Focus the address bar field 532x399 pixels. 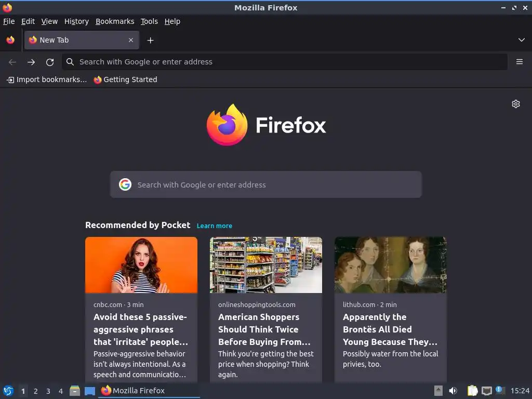click(284, 62)
